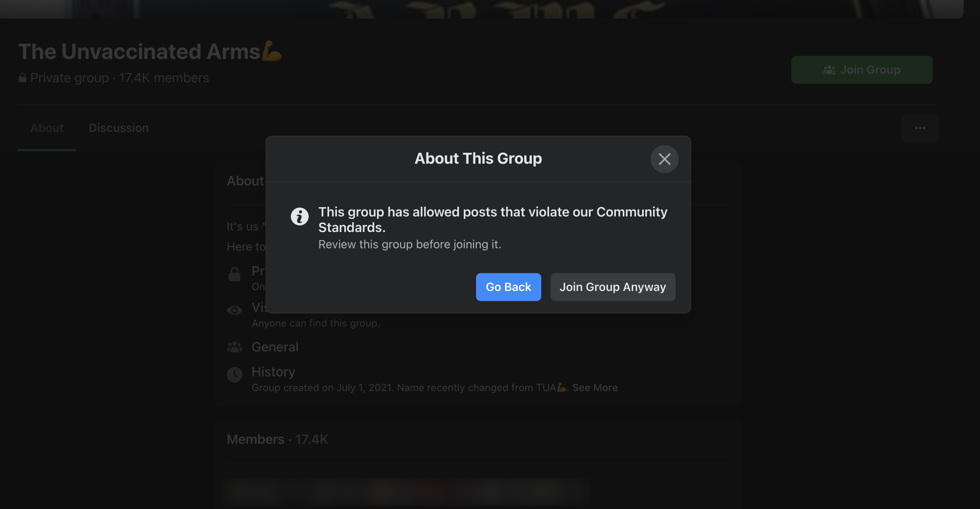Viewport: 980px width, 509px height.
Task: Click the 'About This Group' dialog title
Action: click(x=478, y=158)
